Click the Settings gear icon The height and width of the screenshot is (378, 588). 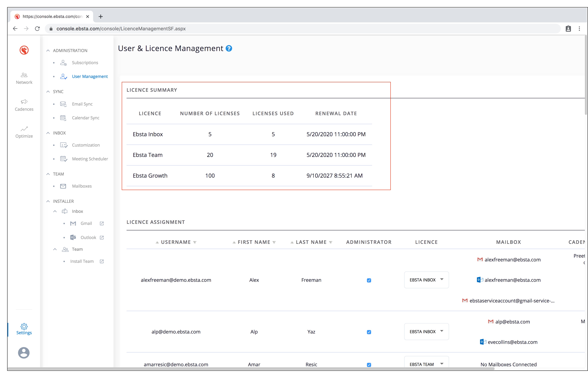[24, 326]
